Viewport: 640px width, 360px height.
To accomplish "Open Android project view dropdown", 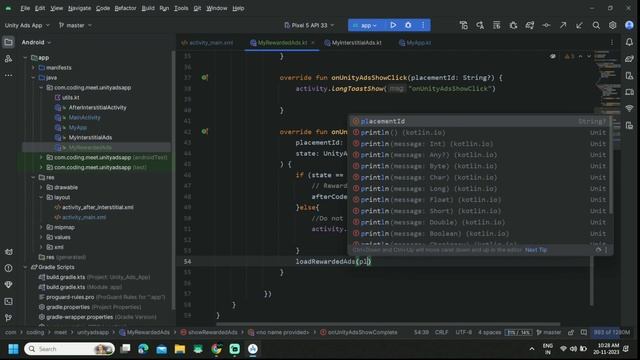I will 36,42.
